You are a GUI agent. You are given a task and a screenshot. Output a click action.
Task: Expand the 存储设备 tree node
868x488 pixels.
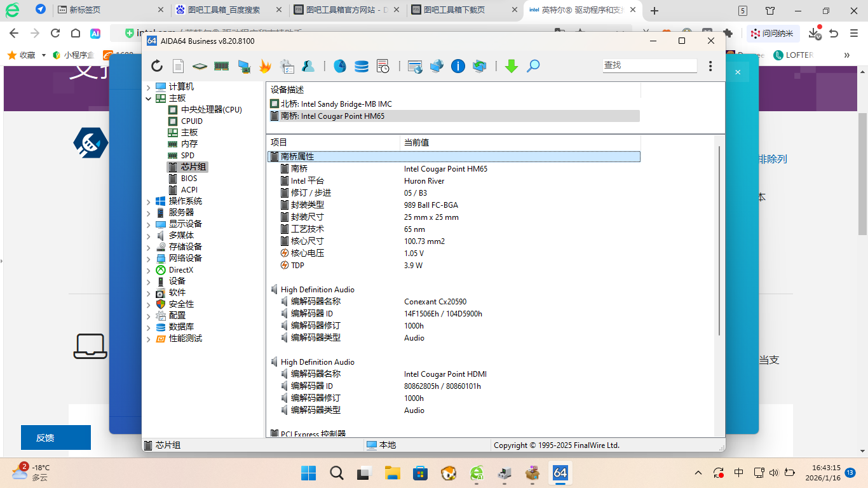coord(149,247)
